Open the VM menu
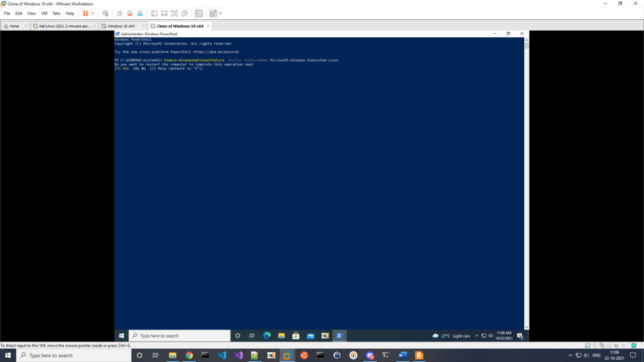644x362 pixels. click(44, 14)
